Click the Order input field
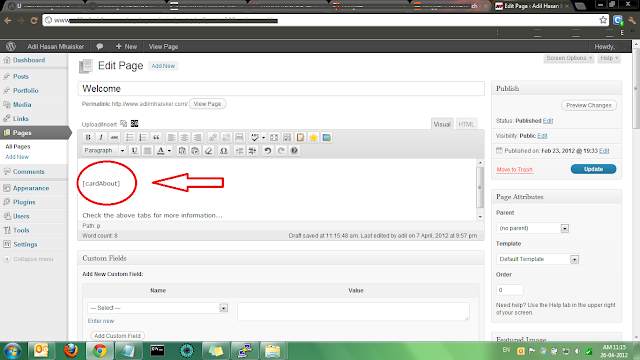The height and width of the screenshot is (360, 640). (509, 290)
